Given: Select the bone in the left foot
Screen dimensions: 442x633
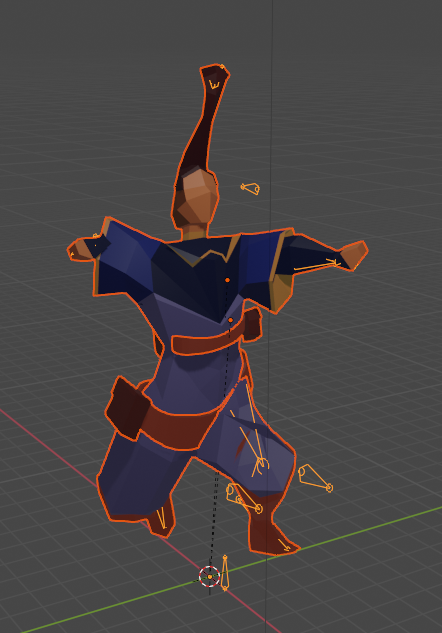Looking at the screenshot, I should click(x=162, y=518).
